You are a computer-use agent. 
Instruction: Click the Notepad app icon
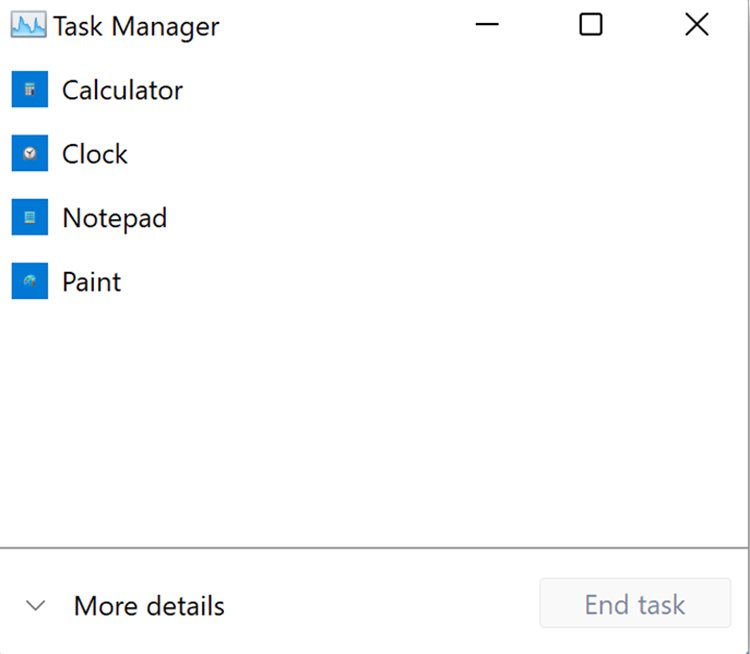pyautogui.click(x=30, y=218)
